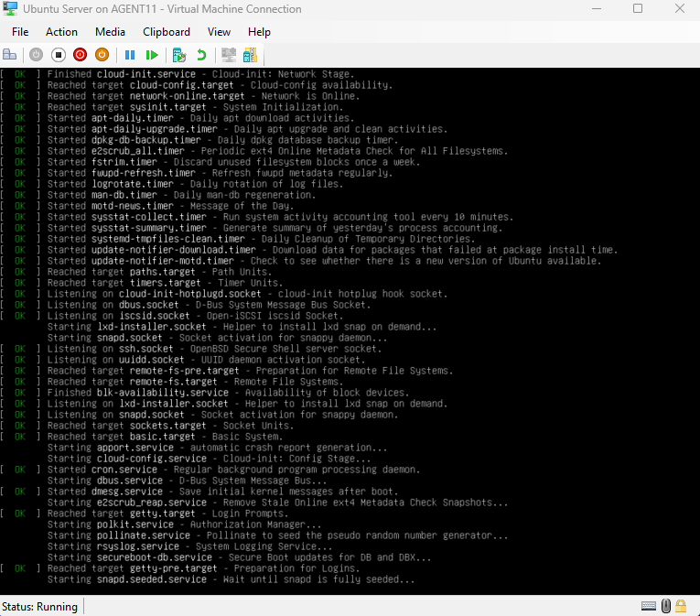Turn off the VM with the black stop icon

coord(58,55)
